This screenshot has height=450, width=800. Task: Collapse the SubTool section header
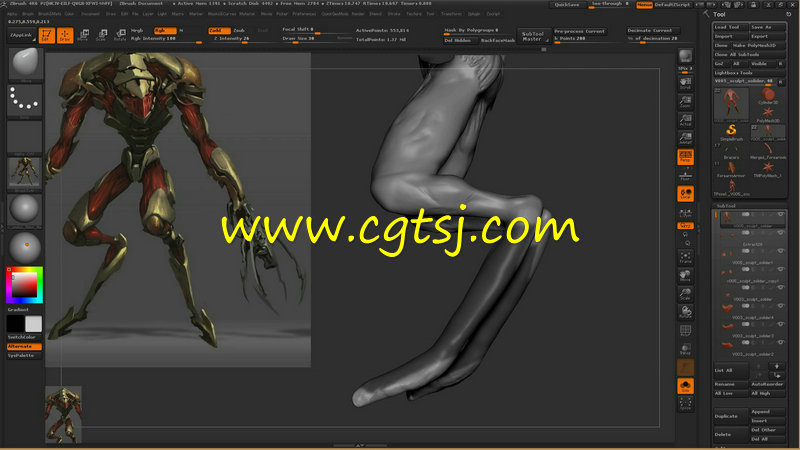coord(726,206)
